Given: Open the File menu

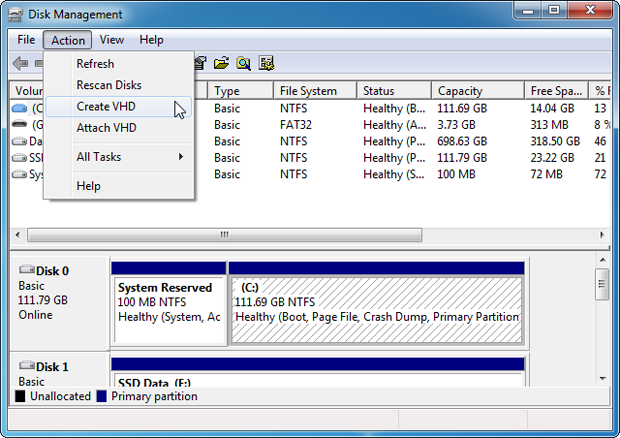Looking at the screenshot, I should [x=26, y=40].
